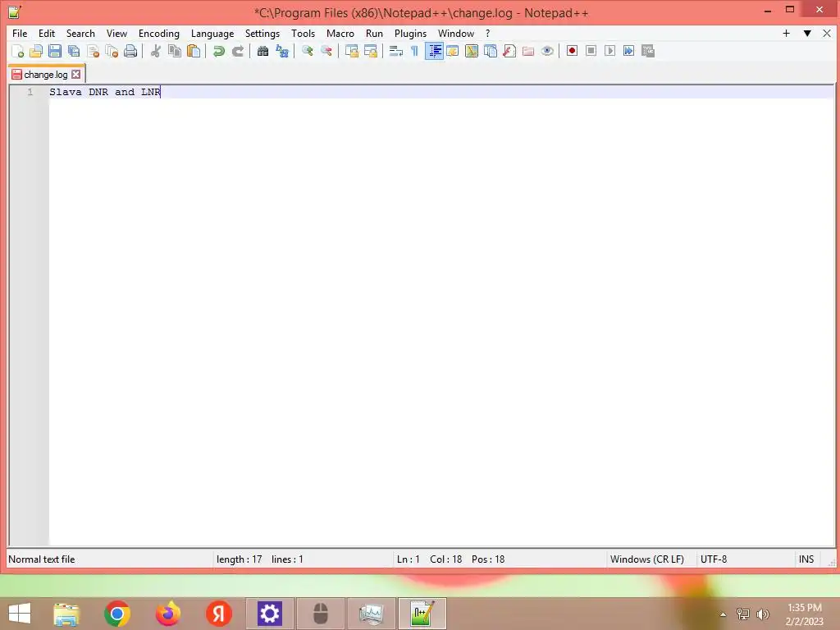Open the Language menu
The height and width of the screenshot is (630, 840).
point(212,33)
